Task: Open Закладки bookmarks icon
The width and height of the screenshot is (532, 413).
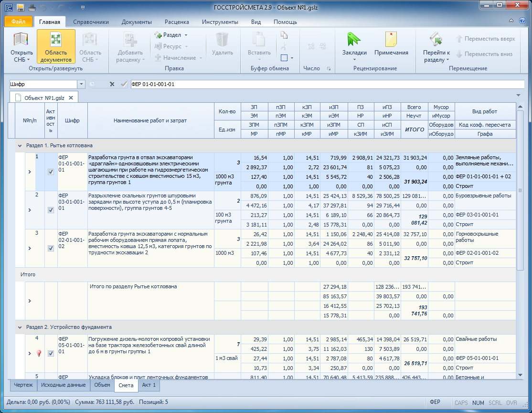Action: tap(354, 39)
